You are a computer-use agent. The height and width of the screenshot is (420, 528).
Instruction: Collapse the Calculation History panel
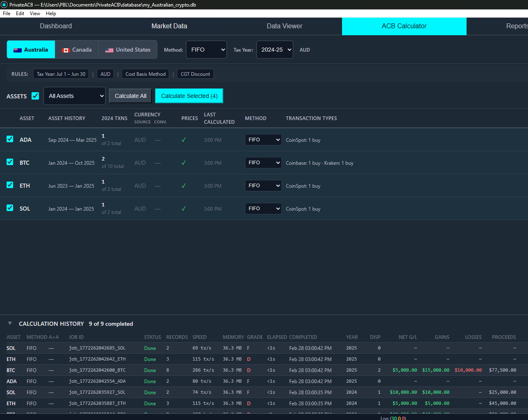click(x=10, y=324)
